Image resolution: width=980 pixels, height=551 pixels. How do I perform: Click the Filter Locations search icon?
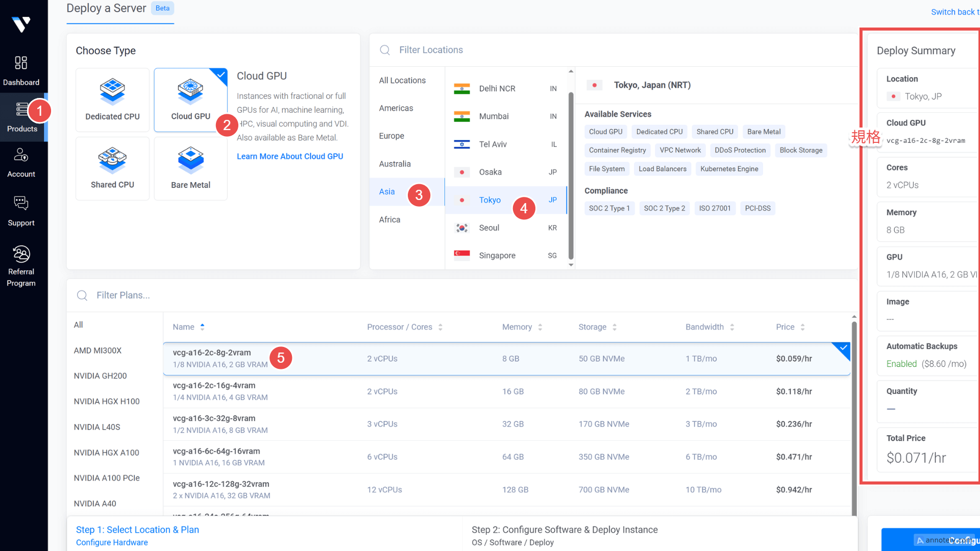(385, 50)
